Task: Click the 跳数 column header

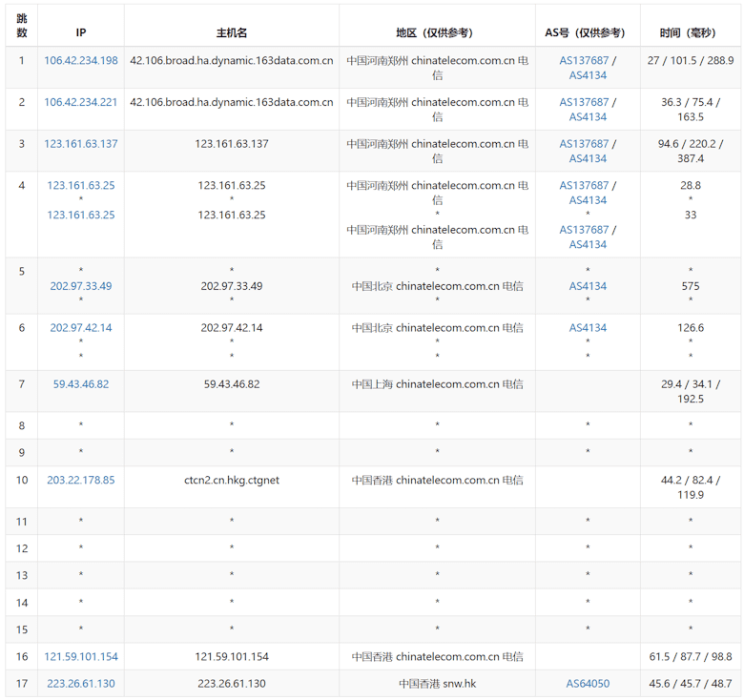Action: 22,26
